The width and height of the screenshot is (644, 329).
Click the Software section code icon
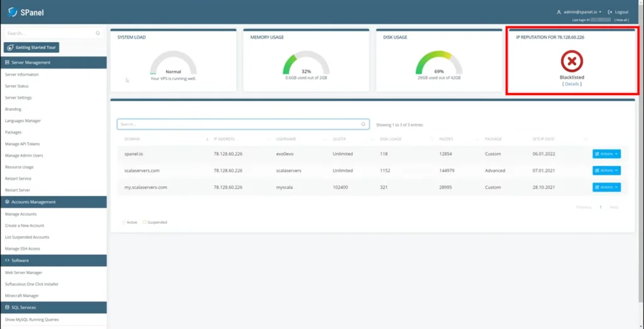pyautogui.click(x=7, y=260)
